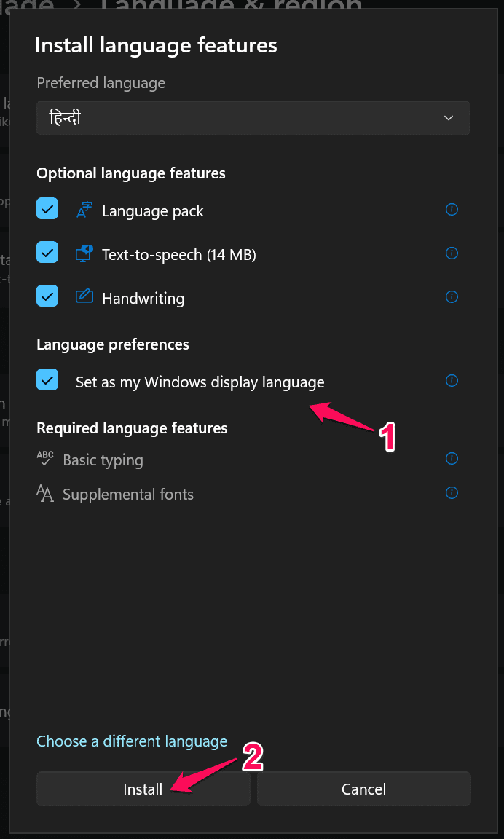
Task: Toggle Set as my Windows display language
Action: tap(47, 380)
